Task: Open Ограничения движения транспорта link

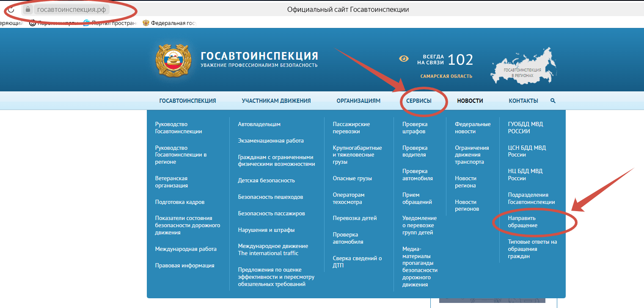Action: [x=472, y=155]
